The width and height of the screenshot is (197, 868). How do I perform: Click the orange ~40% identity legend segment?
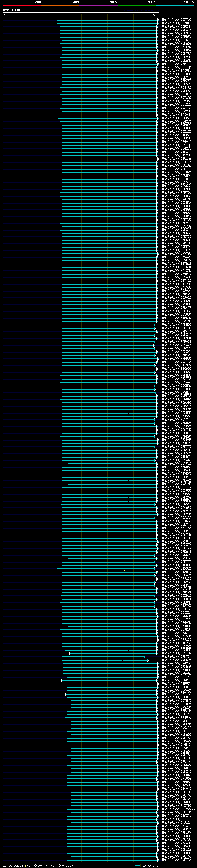pos(60,6)
